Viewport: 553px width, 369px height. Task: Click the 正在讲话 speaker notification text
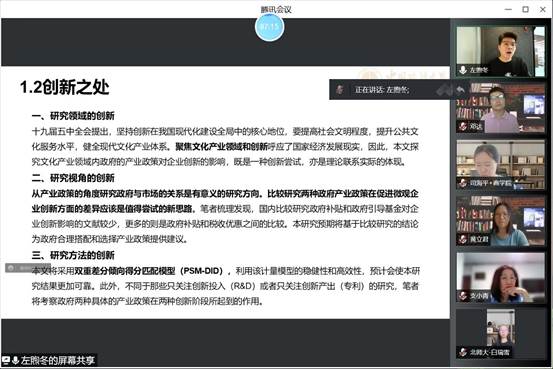click(382, 90)
